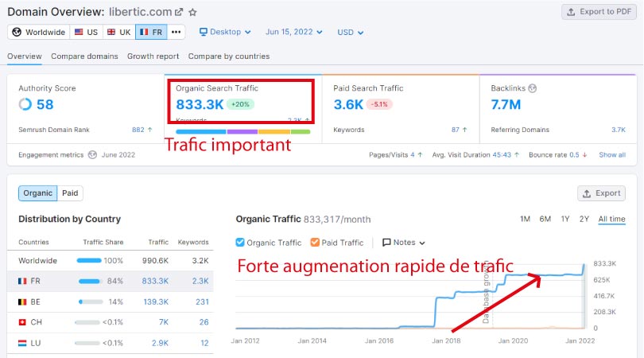Viewport: 644px width, 358px height.
Task: Click Pages/Visits value 4
Action: click(x=413, y=155)
